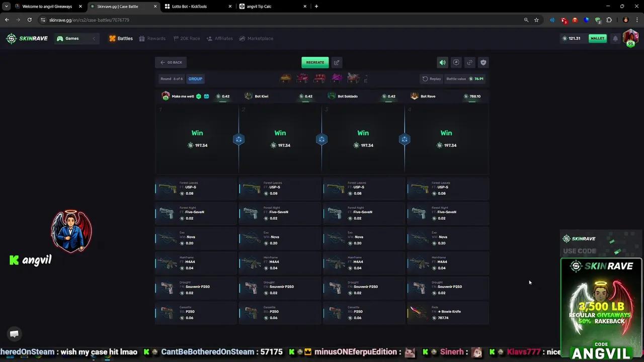
Task: Open the provably fair shield icon
Action: pos(483,62)
